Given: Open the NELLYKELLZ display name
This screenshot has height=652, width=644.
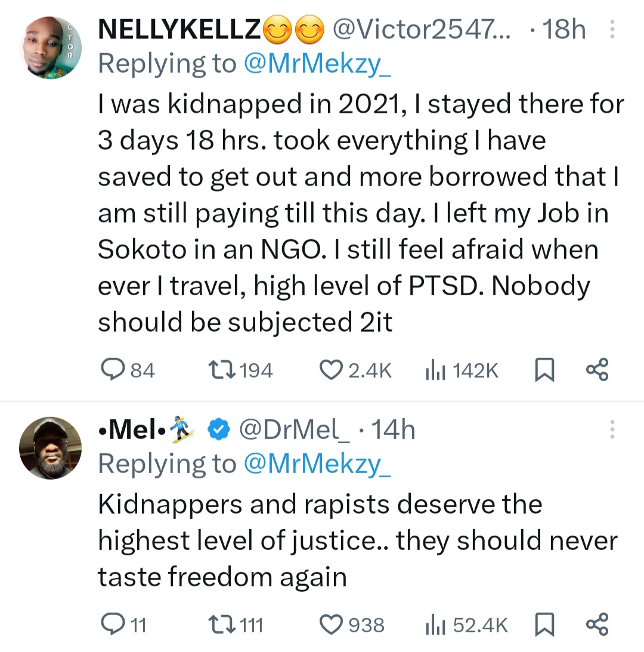Looking at the screenshot, I should click(178, 29).
